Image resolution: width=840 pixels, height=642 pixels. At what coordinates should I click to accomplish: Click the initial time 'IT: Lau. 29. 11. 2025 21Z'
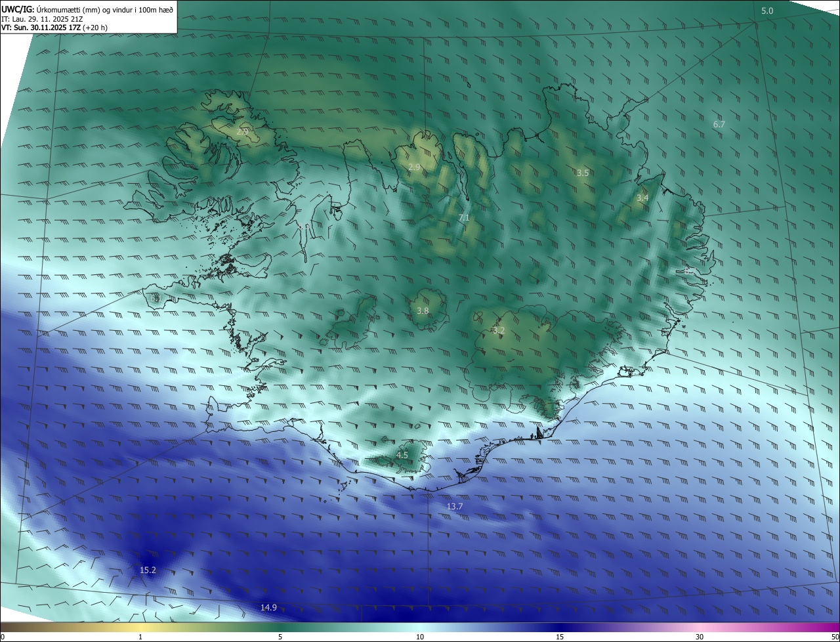point(42,19)
